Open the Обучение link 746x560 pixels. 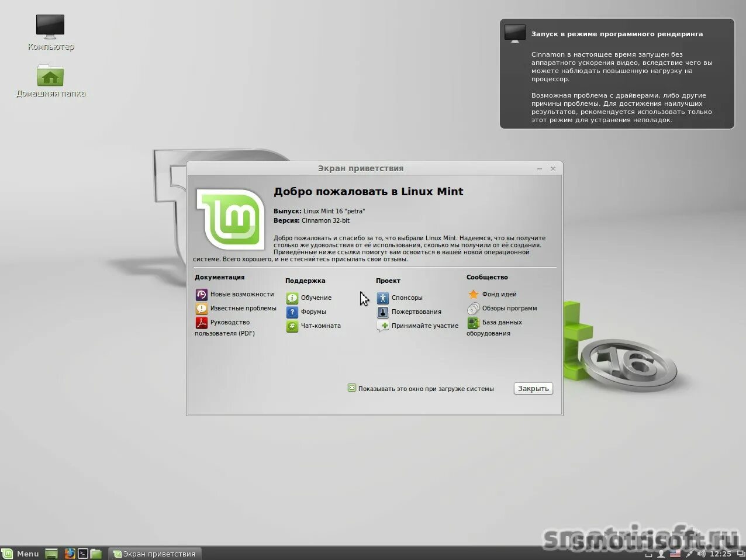click(x=316, y=298)
